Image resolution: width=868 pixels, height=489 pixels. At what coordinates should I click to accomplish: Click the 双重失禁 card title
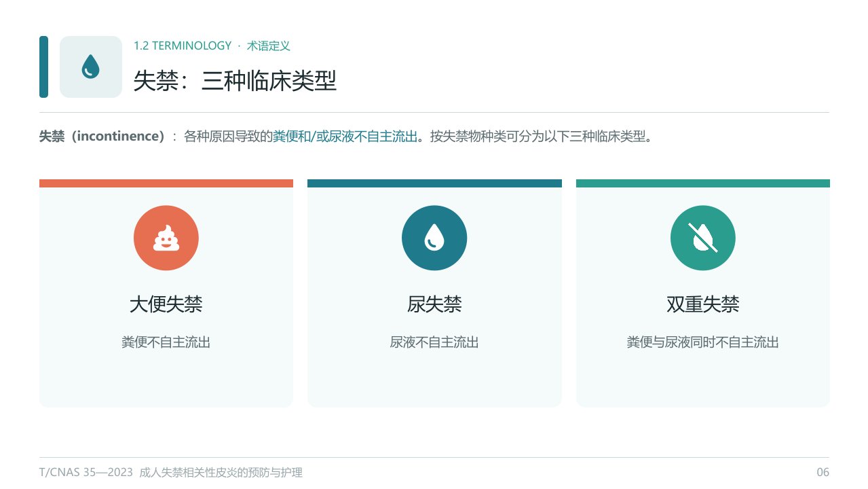click(703, 304)
